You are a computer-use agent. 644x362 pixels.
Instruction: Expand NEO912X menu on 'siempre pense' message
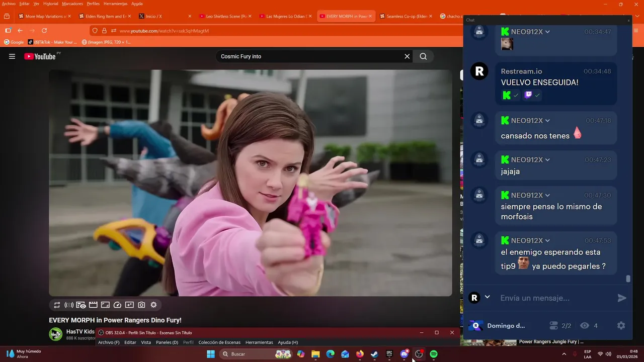tap(547, 195)
